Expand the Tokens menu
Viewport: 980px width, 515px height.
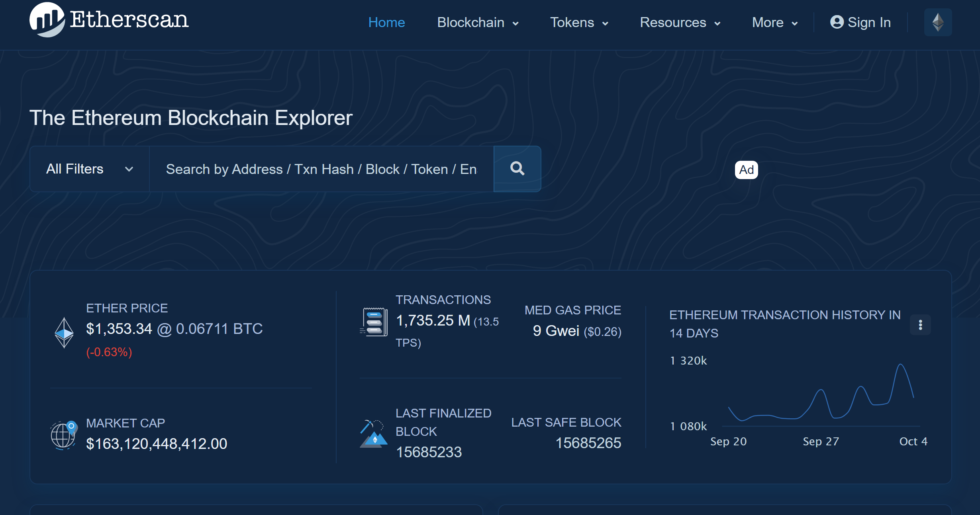pos(579,23)
